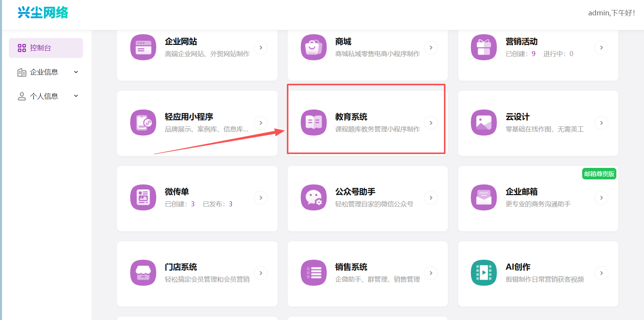Open the 教育系统 book icon
This screenshot has width=644, height=320.
click(314, 123)
